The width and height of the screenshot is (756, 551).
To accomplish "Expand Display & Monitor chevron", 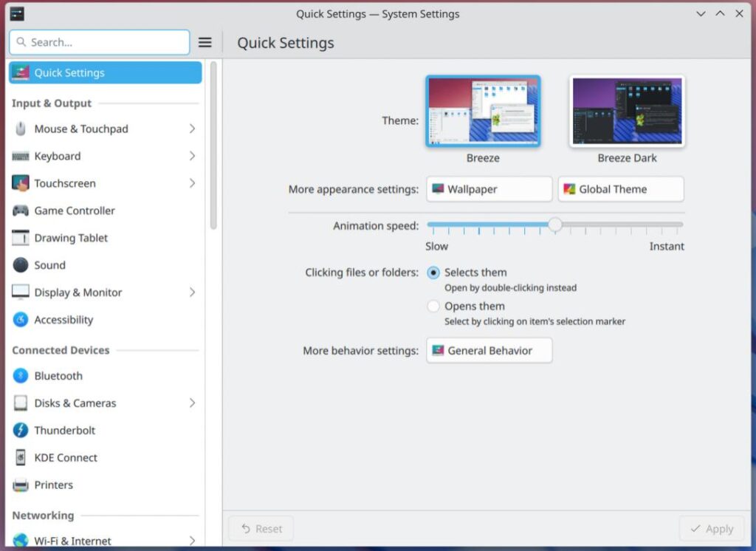I will point(192,292).
